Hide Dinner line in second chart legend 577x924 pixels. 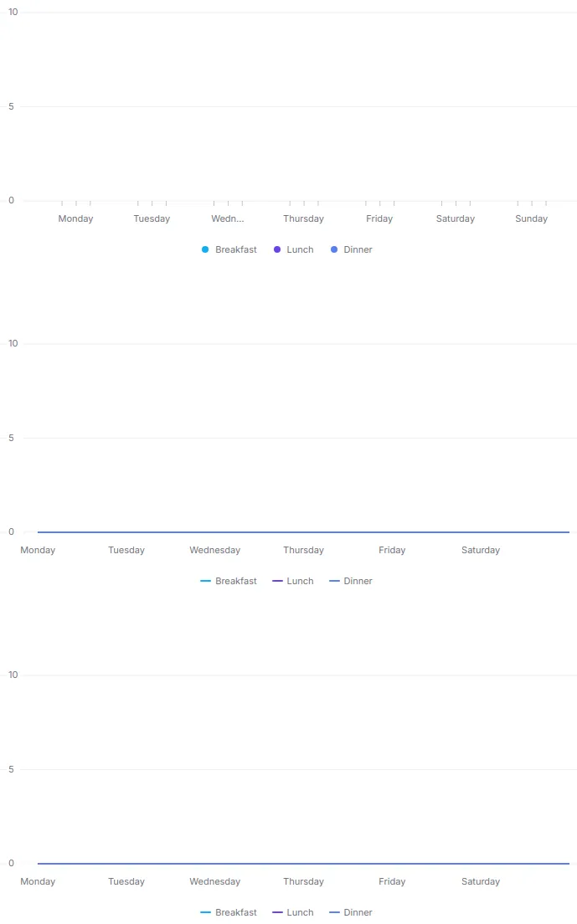pos(351,581)
